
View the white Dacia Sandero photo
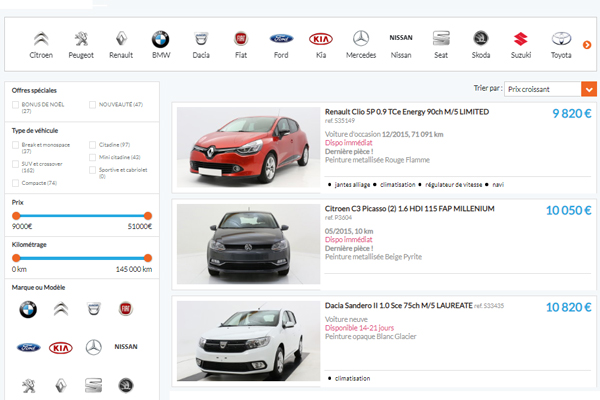point(248,341)
